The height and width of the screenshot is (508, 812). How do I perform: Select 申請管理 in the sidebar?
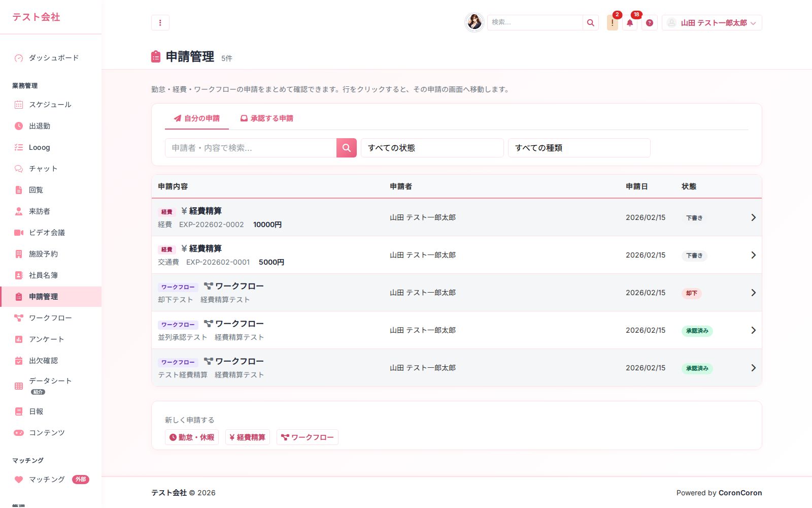[51, 297]
